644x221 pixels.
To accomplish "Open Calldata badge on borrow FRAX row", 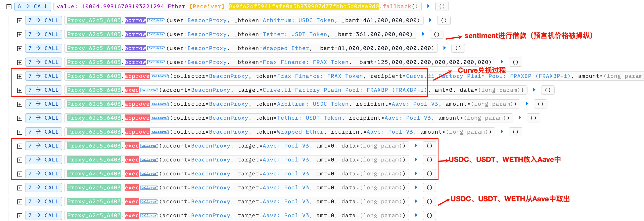I will pyautogui.click(x=156, y=62).
